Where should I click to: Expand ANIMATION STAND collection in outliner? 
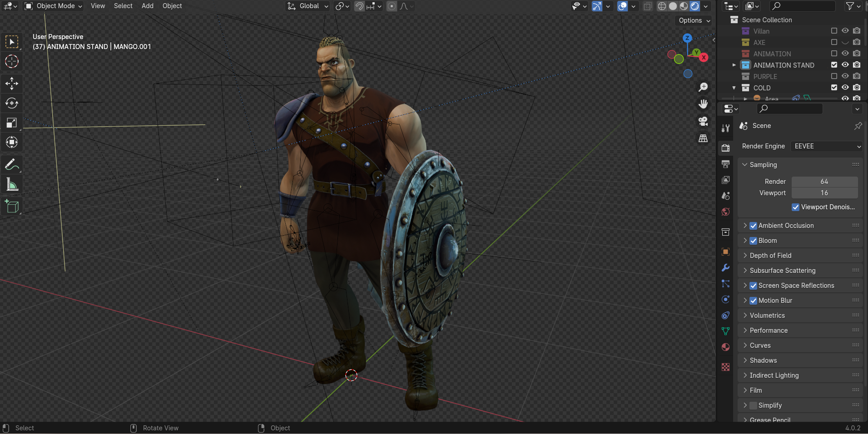[x=734, y=65]
